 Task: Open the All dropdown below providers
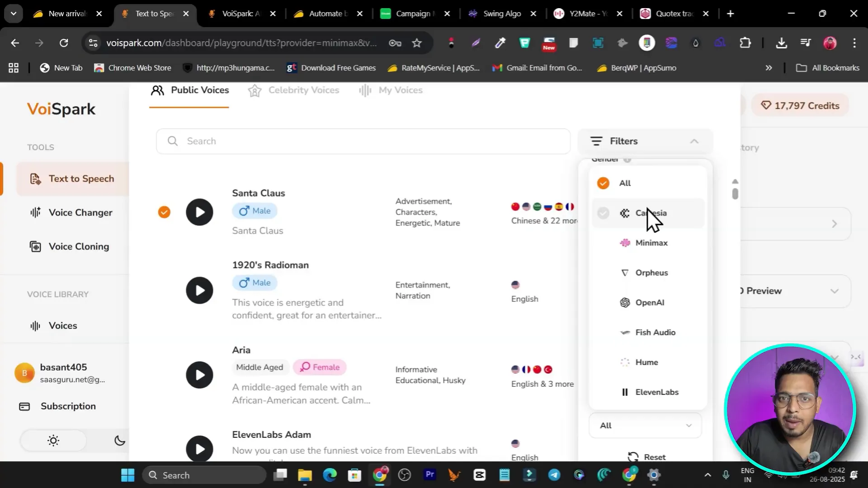pos(645,425)
